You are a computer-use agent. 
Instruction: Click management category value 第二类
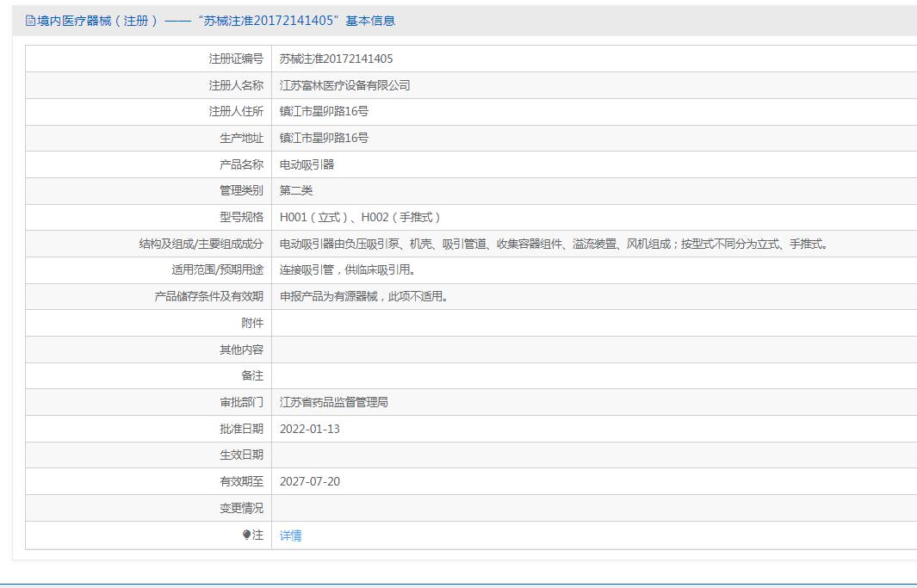[x=296, y=190]
